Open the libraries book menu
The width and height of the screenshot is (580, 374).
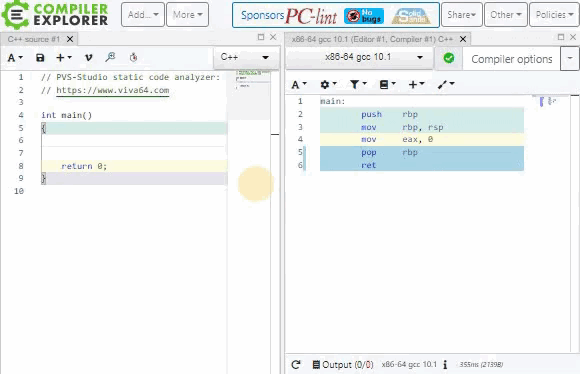point(388,85)
